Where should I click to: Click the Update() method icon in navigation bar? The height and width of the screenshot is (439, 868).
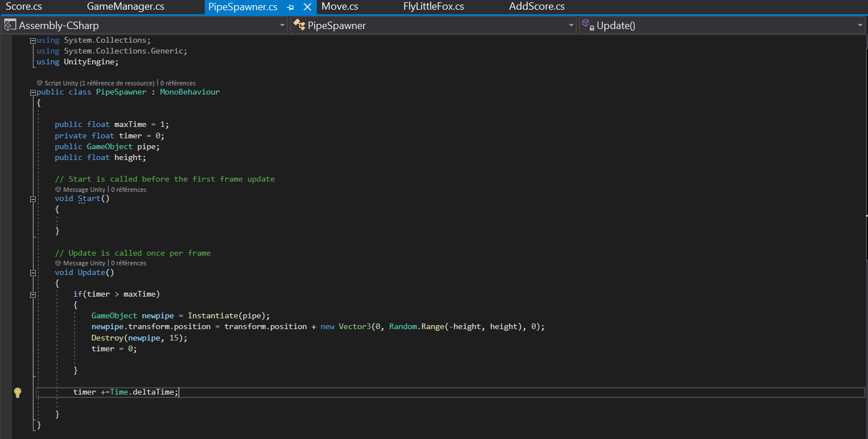tap(588, 26)
